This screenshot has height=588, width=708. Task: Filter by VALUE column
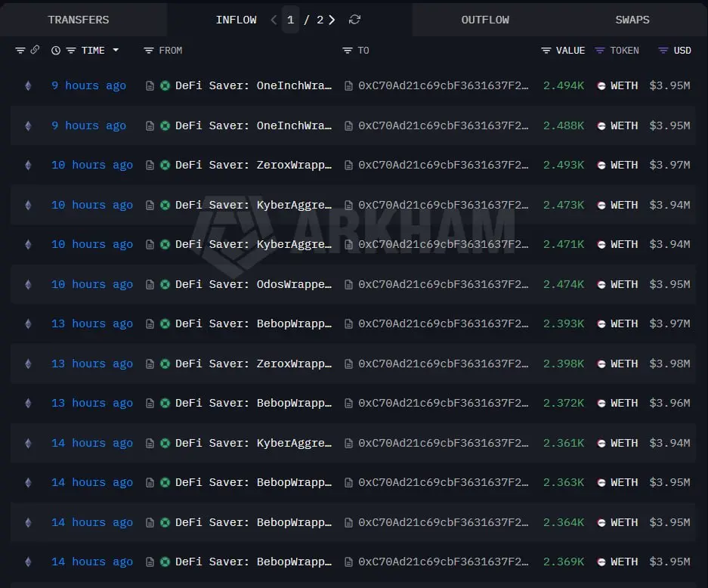(546, 51)
